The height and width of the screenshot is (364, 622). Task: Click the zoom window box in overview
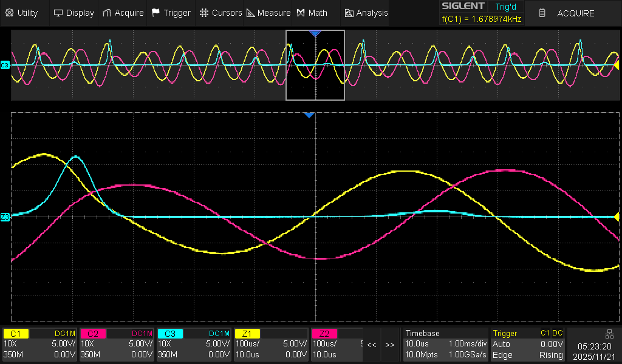click(315, 65)
